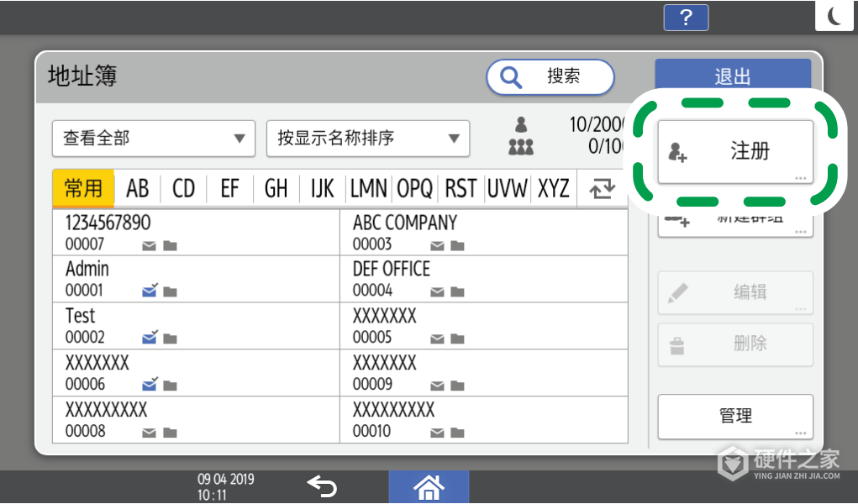
Task: Select the IJK tab
Action: click(323, 188)
